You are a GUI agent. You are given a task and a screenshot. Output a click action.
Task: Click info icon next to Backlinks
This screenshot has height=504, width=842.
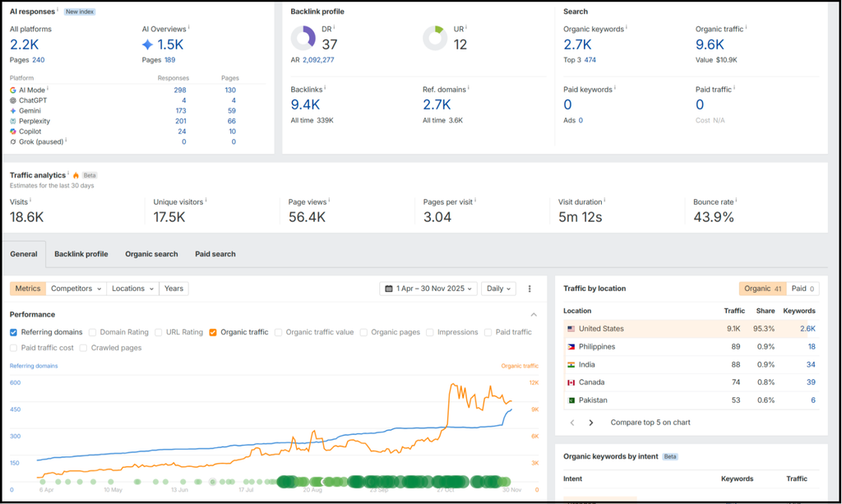(x=325, y=87)
